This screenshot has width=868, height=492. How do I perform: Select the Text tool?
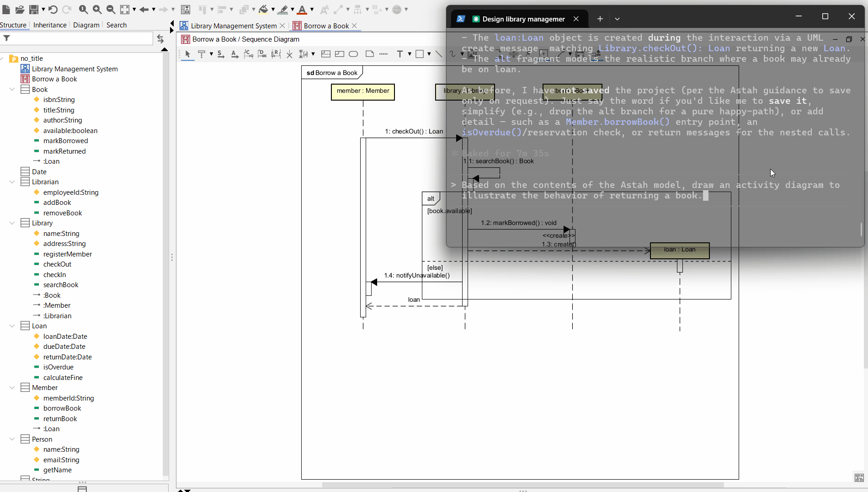[400, 54]
